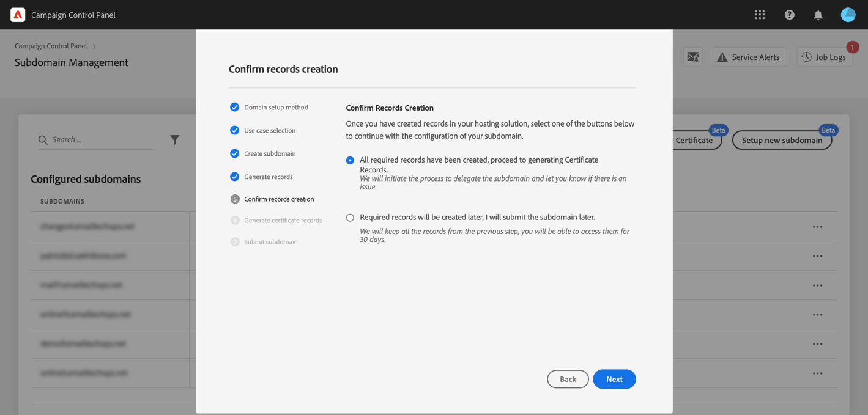Image resolution: width=868 pixels, height=415 pixels.
Task: Select 'All required records have been created' option
Action: pos(350,160)
